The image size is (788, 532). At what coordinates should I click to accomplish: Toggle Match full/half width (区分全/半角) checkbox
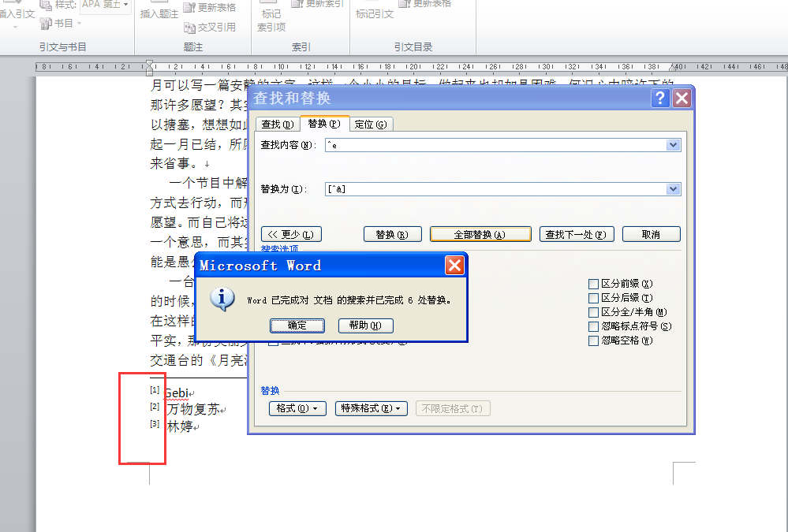(593, 312)
